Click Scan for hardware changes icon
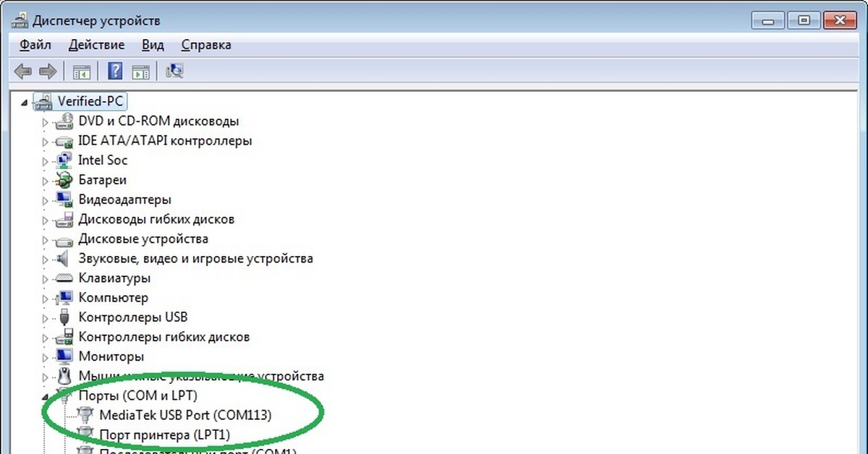The width and height of the screenshot is (868, 454). tap(174, 71)
